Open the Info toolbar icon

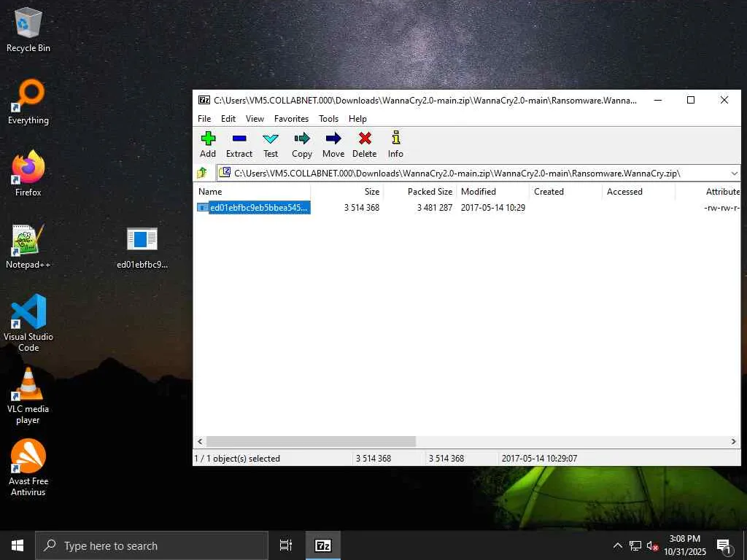pyautogui.click(x=395, y=144)
